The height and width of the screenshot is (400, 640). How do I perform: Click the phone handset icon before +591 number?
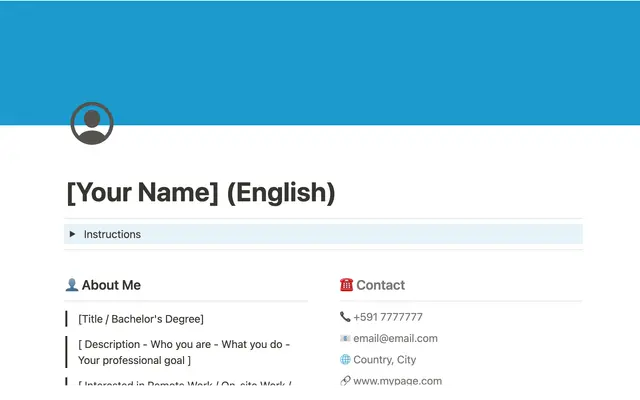[x=345, y=317]
